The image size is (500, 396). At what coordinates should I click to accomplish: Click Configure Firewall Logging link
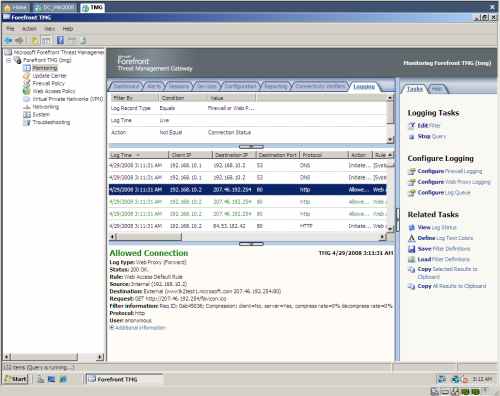pyautogui.click(x=450, y=171)
